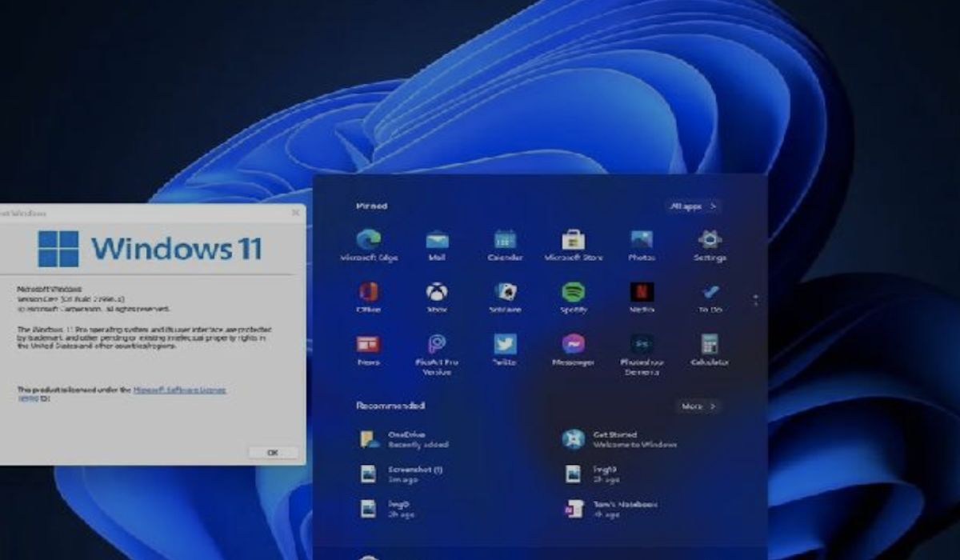
Task: Open the Solitaire card game
Action: [x=505, y=292]
